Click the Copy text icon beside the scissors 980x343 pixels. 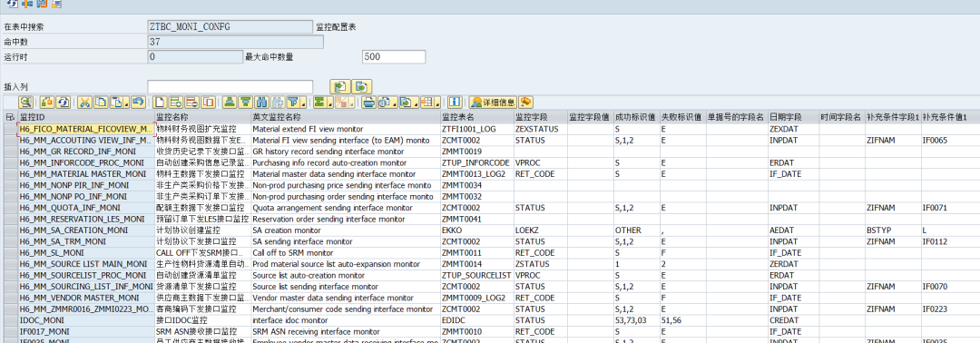[x=101, y=102]
